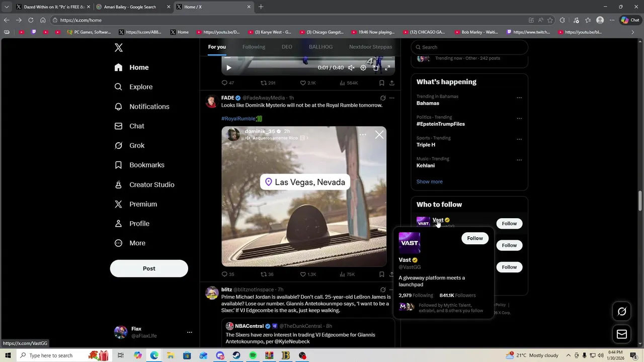Reply to FADE post with 35 comments
Image resolution: width=644 pixels, height=362 pixels.
228,275
